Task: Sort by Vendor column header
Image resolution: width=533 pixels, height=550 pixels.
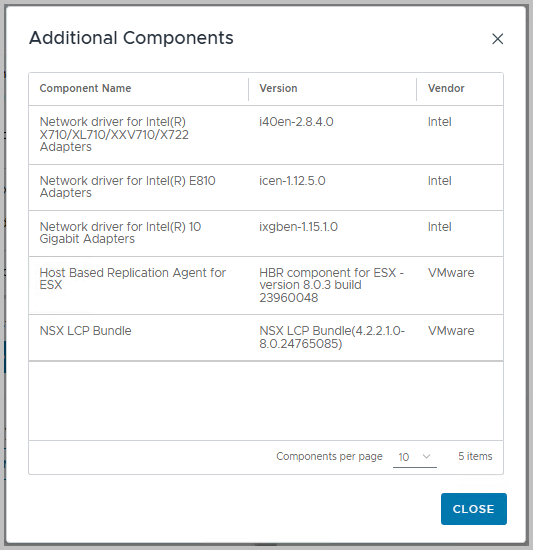Action: (446, 88)
